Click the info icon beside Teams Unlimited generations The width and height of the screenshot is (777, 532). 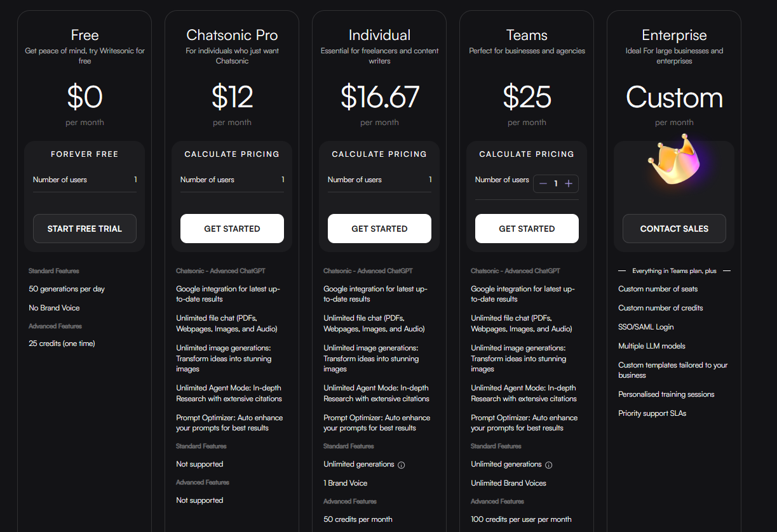[x=549, y=465]
